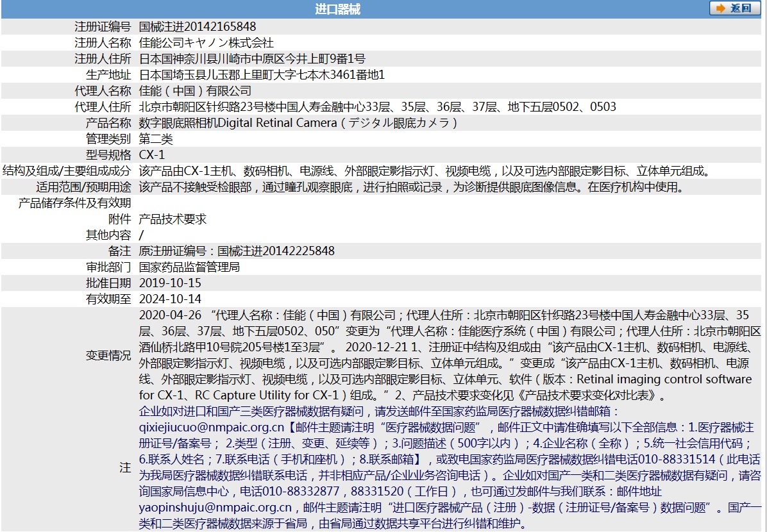Click the 适用范围/预期用途 label

tap(83, 187)
